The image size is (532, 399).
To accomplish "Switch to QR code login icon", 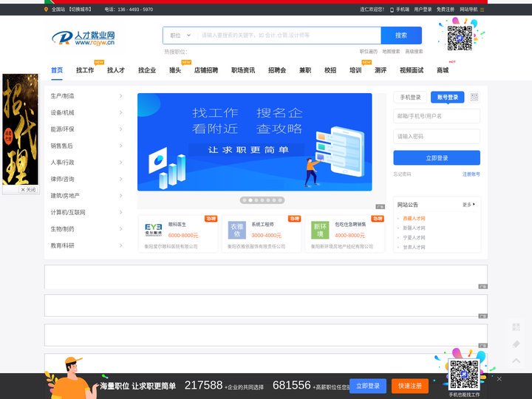I will tap(474, 98).
